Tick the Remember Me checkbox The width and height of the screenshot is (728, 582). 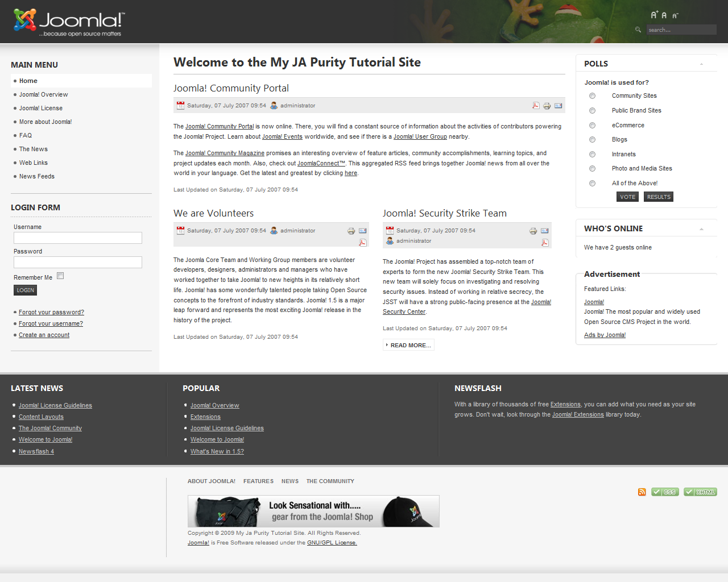pos(60,276)
